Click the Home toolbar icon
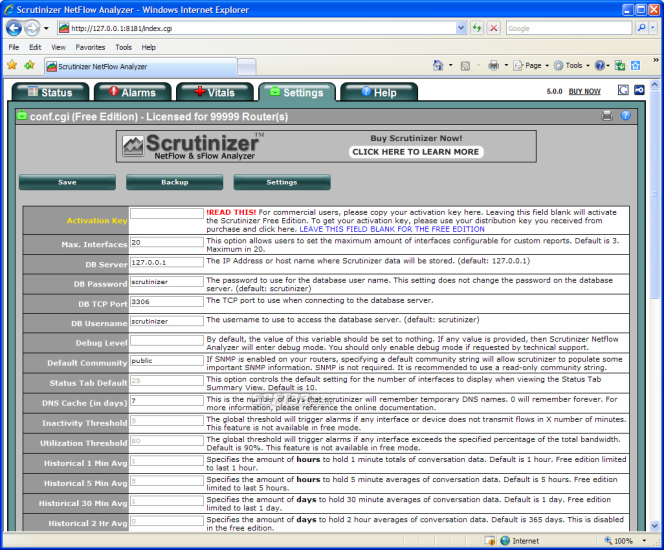664x550 pixels. 438,66
